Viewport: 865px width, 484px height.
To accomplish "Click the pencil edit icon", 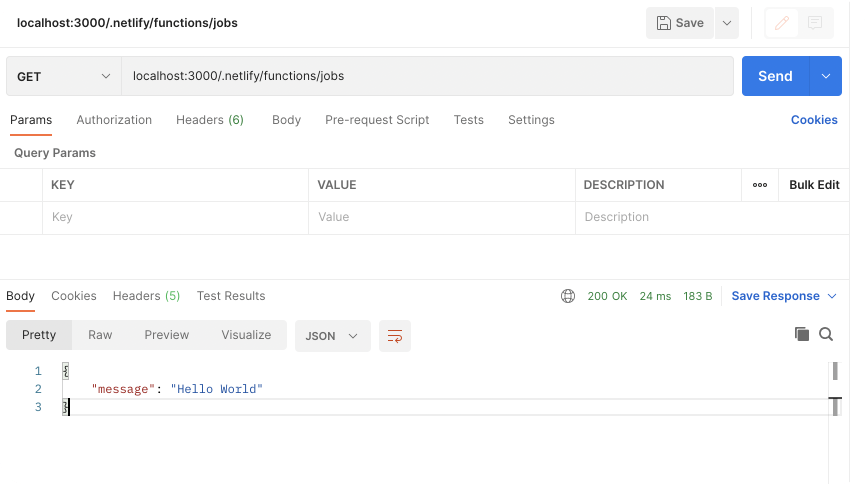I will (x=782, y=23).
